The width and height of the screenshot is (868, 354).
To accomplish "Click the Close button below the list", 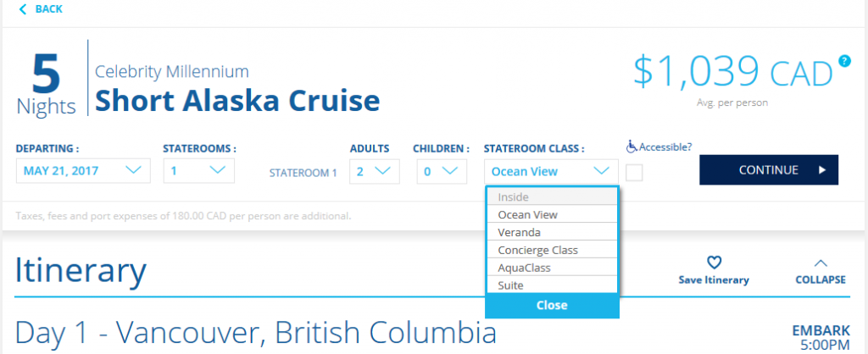I will 552,306.
